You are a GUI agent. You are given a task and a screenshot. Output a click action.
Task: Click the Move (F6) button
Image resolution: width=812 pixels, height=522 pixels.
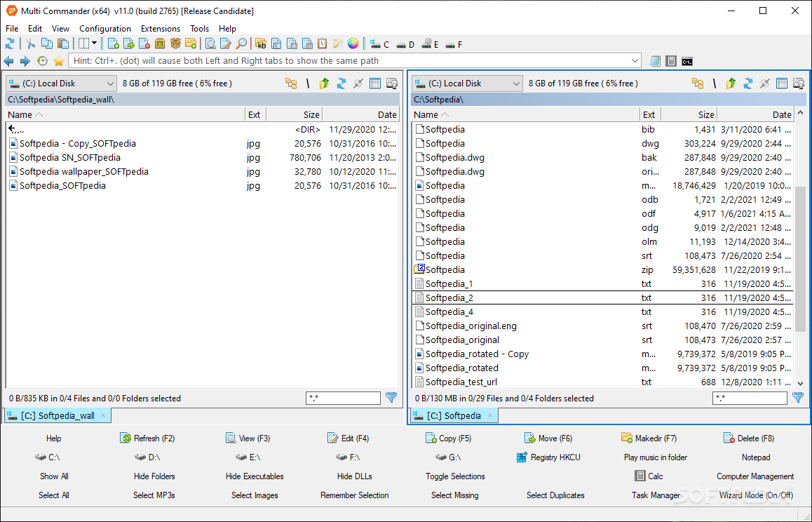(x=548, y=439)
